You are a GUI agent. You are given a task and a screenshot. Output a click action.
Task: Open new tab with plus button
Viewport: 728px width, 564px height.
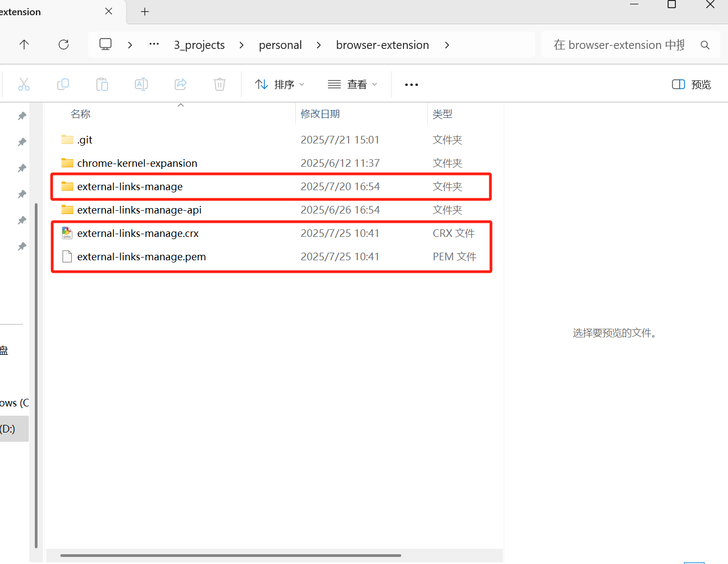pos(145,12)
